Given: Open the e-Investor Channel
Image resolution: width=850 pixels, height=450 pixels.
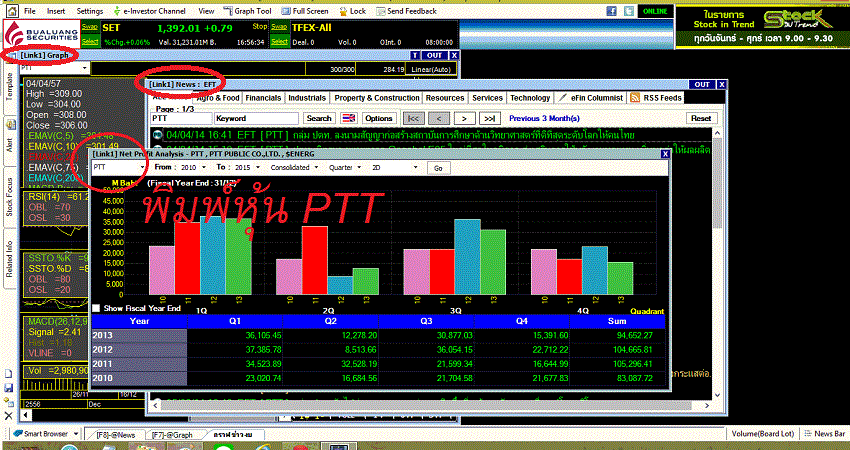Looking at the screenshot, I should coord(150,11).
